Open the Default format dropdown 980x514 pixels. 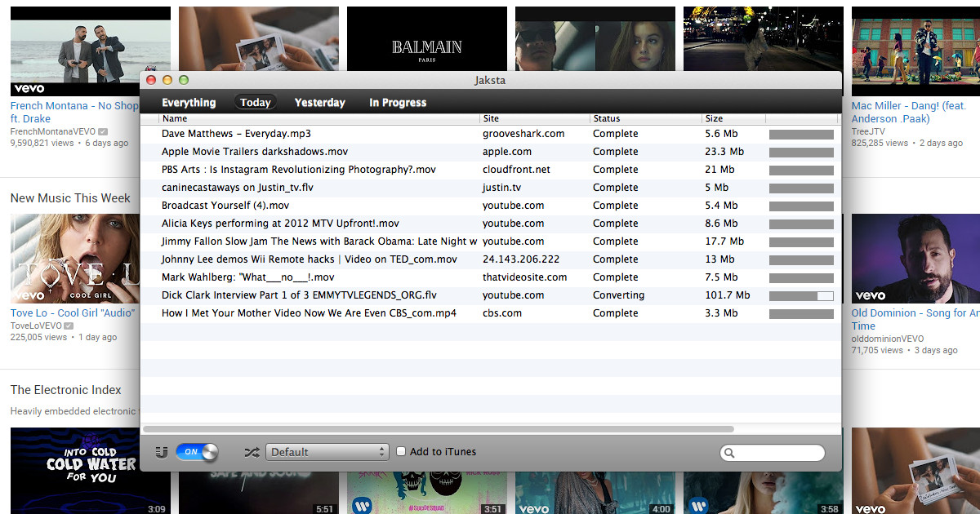pyautogui.click(x=327, y=452)
